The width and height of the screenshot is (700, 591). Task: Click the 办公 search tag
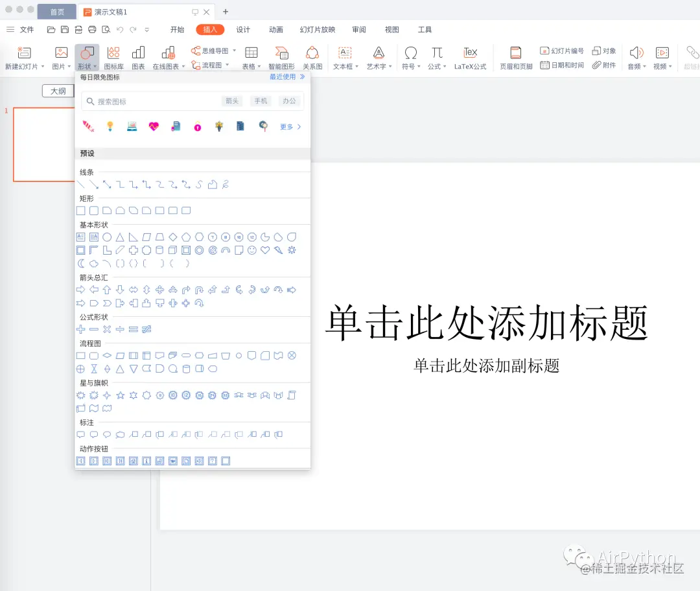[289, 101]
